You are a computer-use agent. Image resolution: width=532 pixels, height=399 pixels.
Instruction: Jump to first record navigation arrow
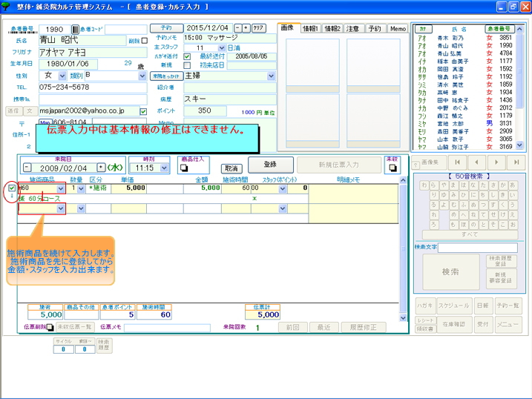tap(457, 162)
